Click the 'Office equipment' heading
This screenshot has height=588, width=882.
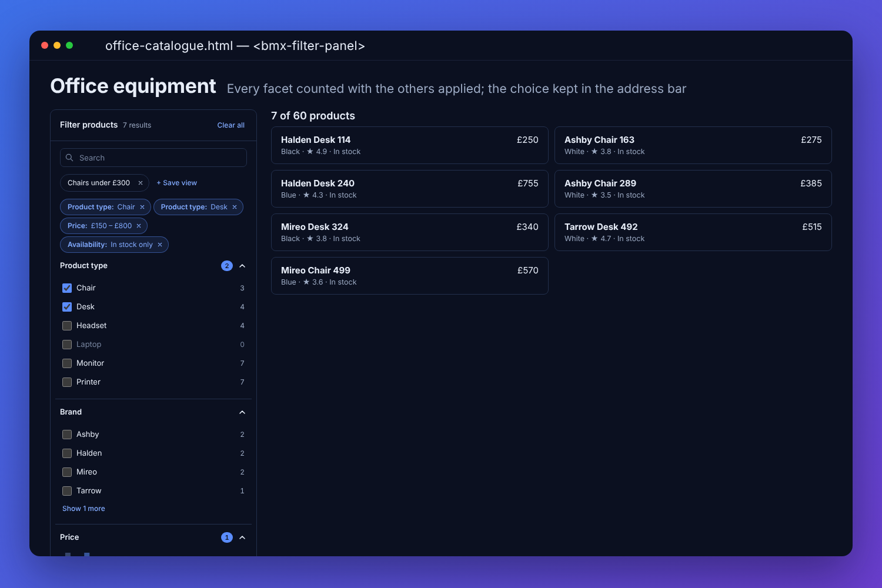click(133, 86)
